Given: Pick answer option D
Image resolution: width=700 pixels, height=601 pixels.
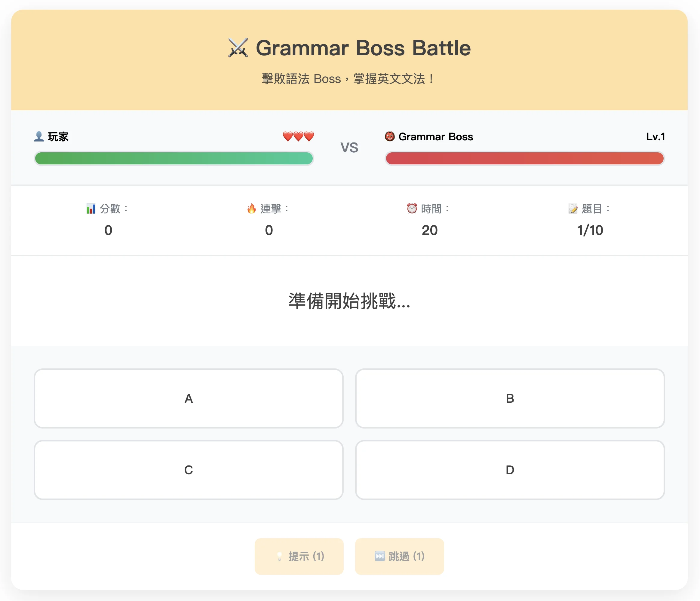Looking at the screenshot, I should click(510, 470).
